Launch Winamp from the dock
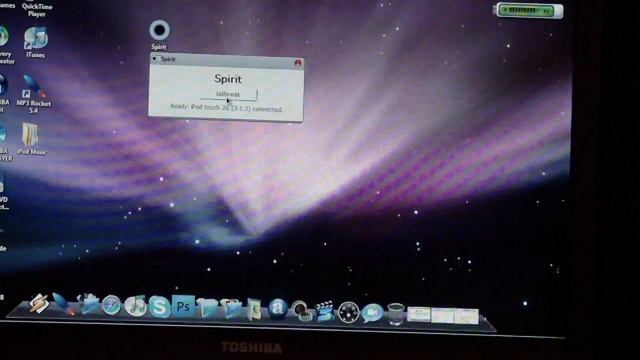Screen dimensions: 640x360 click(x=39, y=303)
